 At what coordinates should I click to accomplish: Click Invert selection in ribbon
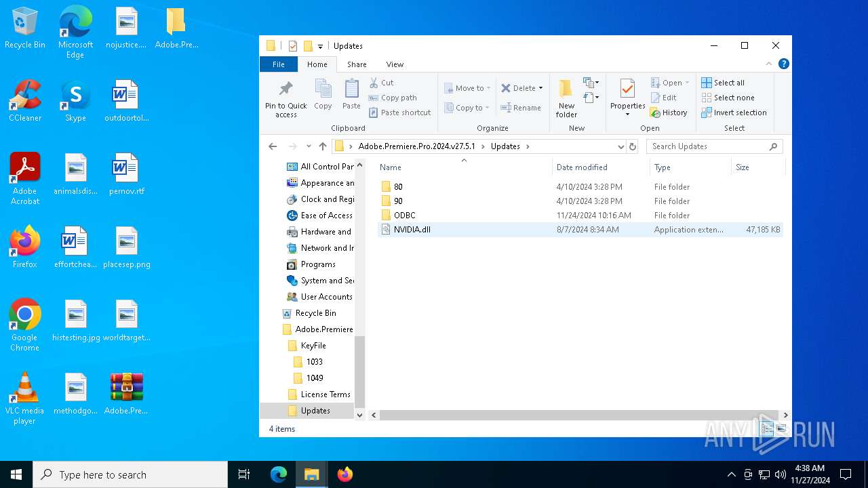[734, 113]
